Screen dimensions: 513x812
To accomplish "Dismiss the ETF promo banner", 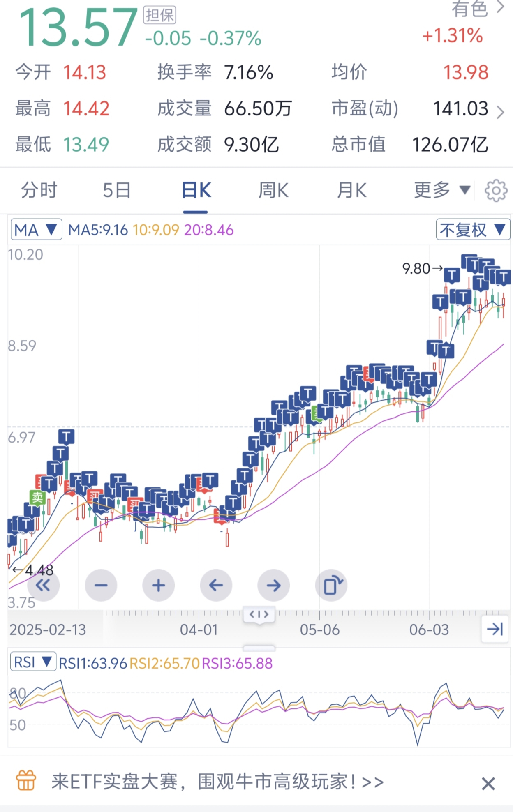I will 488,784.
